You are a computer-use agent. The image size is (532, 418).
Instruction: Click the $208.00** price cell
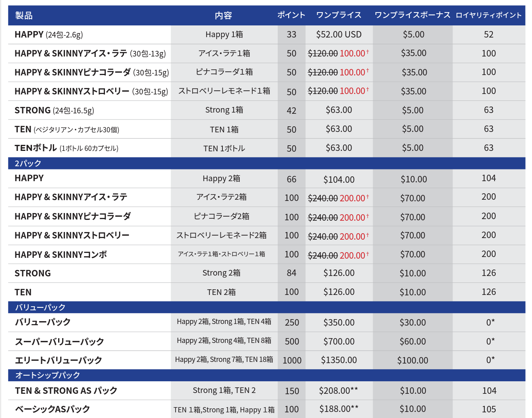tap(338, 391)
